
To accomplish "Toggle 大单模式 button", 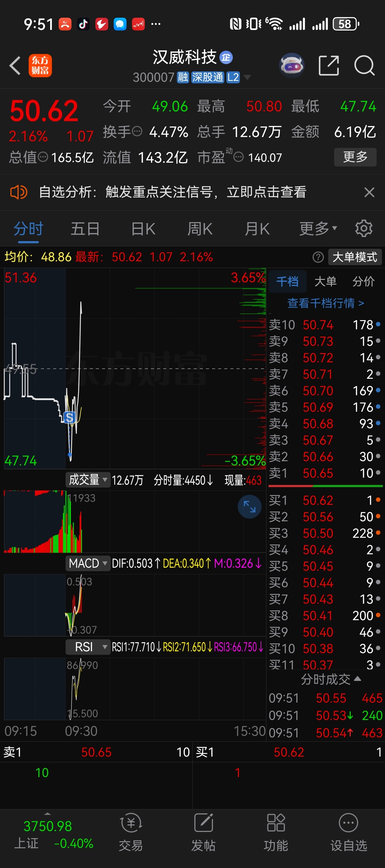I will click(355, 257).
